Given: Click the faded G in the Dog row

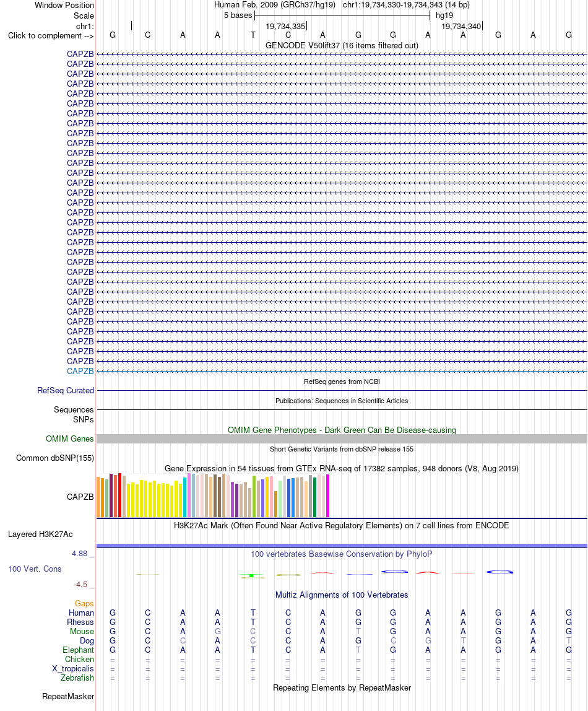Looking at the screenshot, I should tap(428, 641).
